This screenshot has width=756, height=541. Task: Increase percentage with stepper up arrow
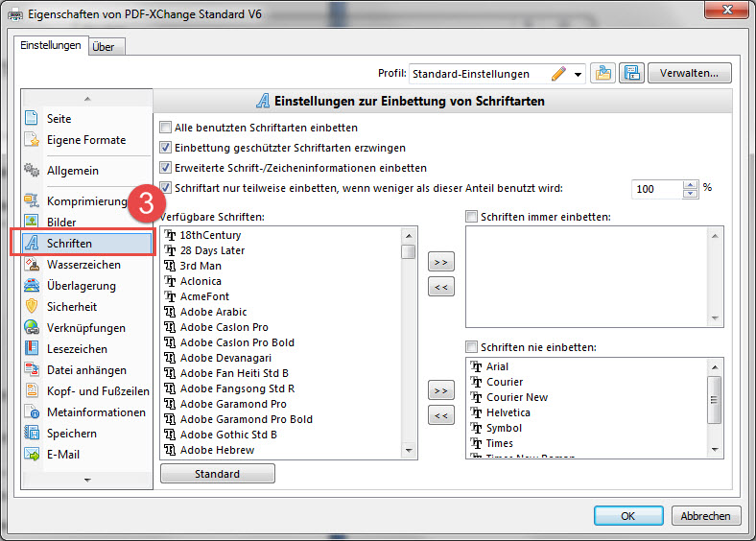point(691,185)
